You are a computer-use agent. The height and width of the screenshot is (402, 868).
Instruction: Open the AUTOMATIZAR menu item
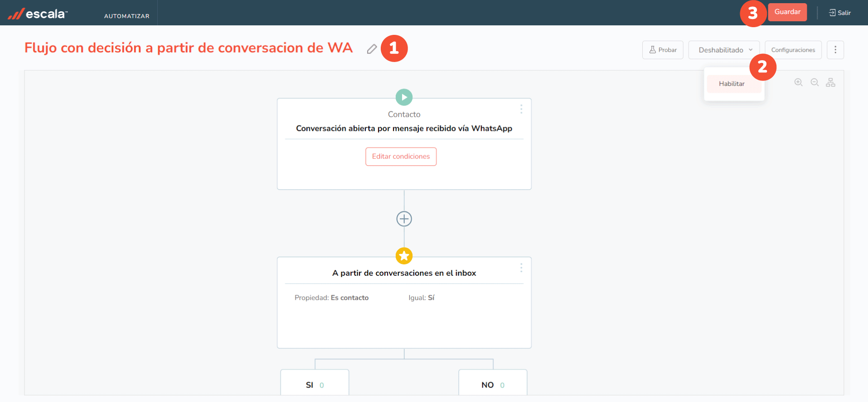click(127, 16)
